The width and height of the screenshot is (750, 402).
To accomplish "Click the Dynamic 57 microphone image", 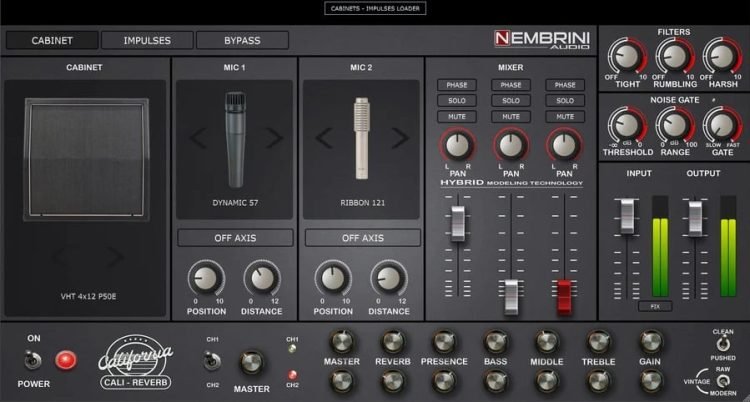I will click(x=235, y=138).
